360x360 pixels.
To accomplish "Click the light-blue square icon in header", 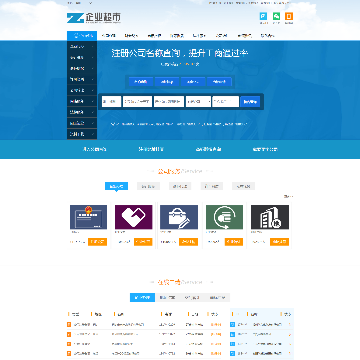I will point(264,17).
